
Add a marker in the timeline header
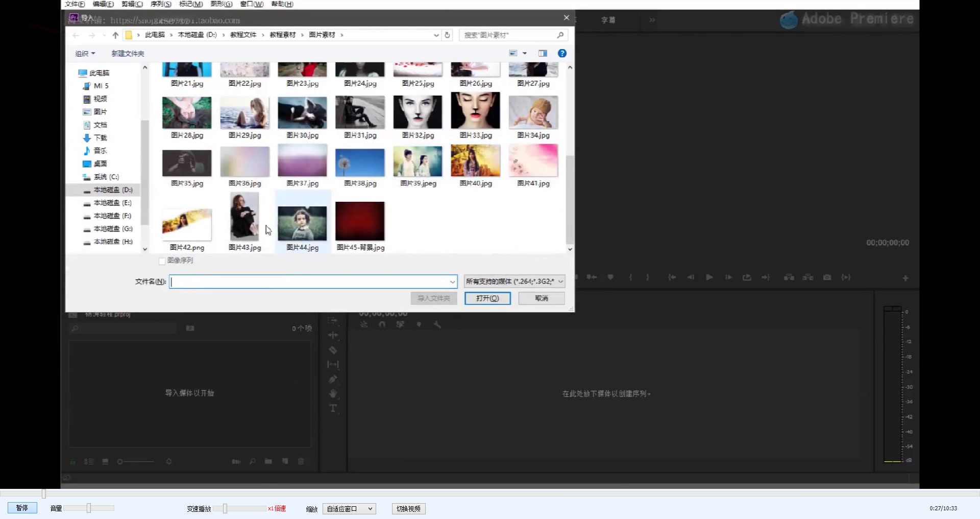(419, 324)
